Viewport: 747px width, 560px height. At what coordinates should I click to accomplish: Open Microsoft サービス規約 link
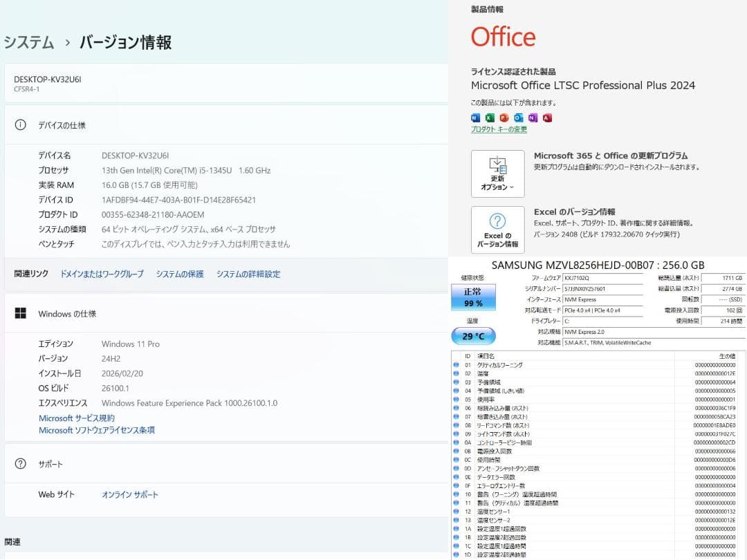(77, 418)
